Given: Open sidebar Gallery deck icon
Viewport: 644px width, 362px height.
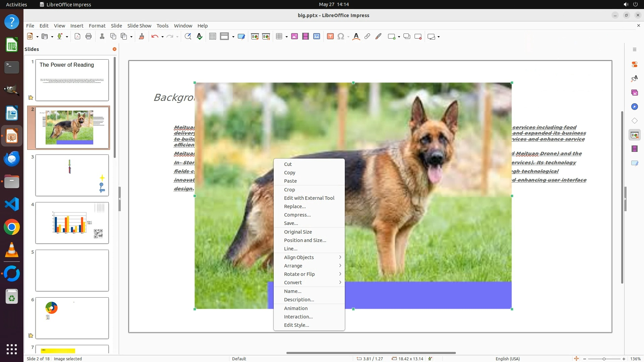Looking at the screenshot, I should 634,93.
